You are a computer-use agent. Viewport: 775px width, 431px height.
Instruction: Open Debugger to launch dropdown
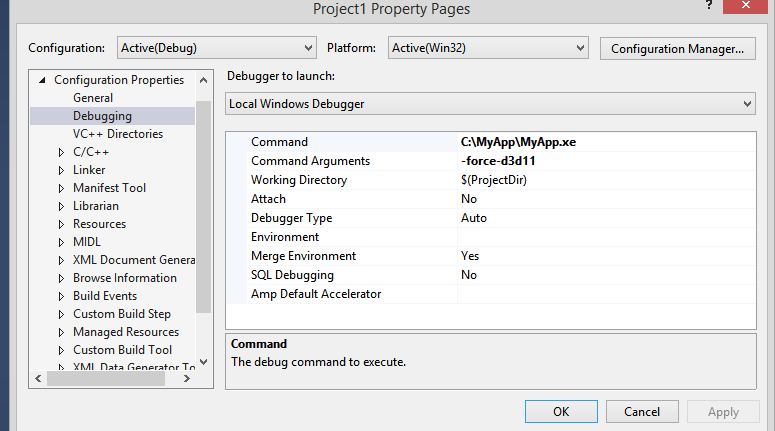[490, 104]
